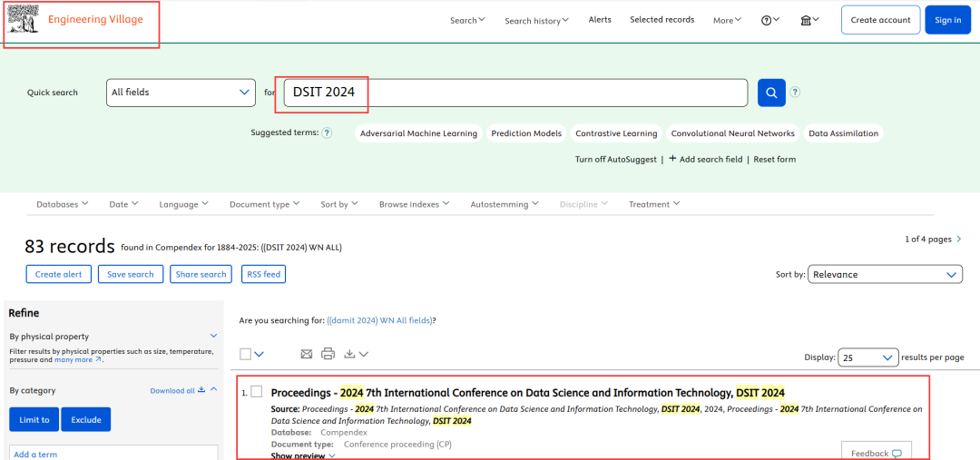Click the Elsevier logo in the header
980x460 pixels.
(23, 19)
